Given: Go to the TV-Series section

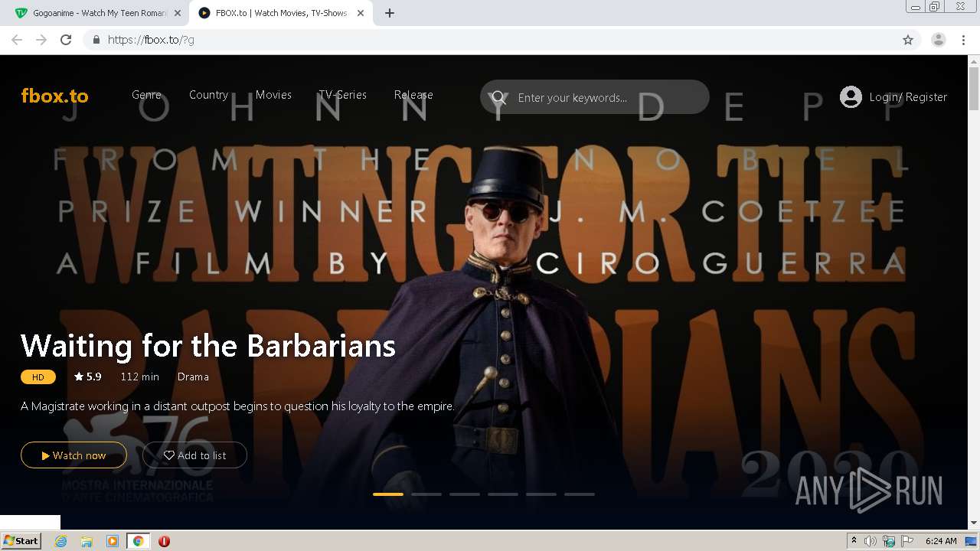Looking at the screenshot, I should tap(342, 95).
